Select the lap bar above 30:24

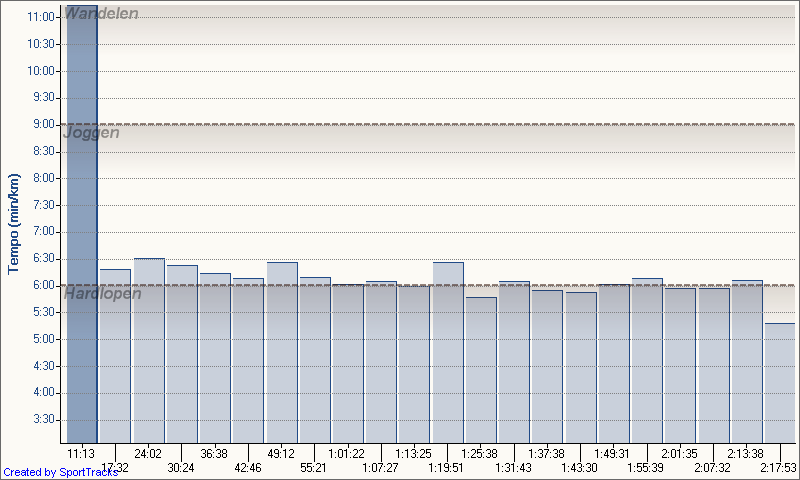tap(182, 354)
